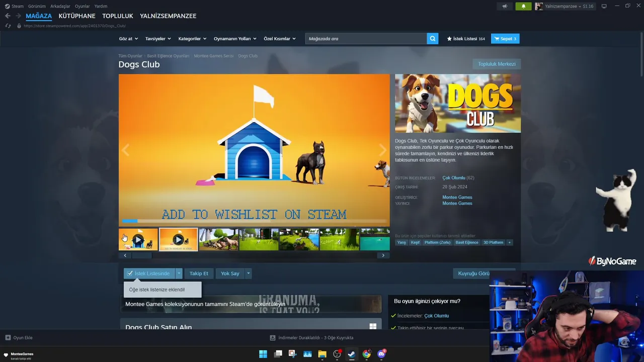Click the magnifier search button
Viewport: 644px width, 362px height.
433,39
